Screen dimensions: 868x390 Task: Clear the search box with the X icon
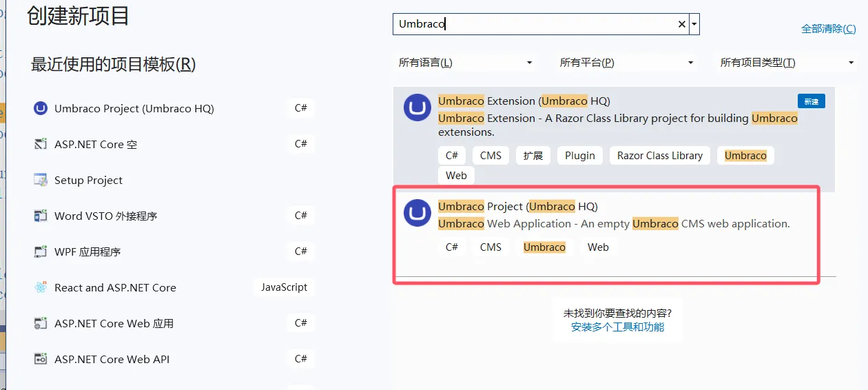[682, 24]
